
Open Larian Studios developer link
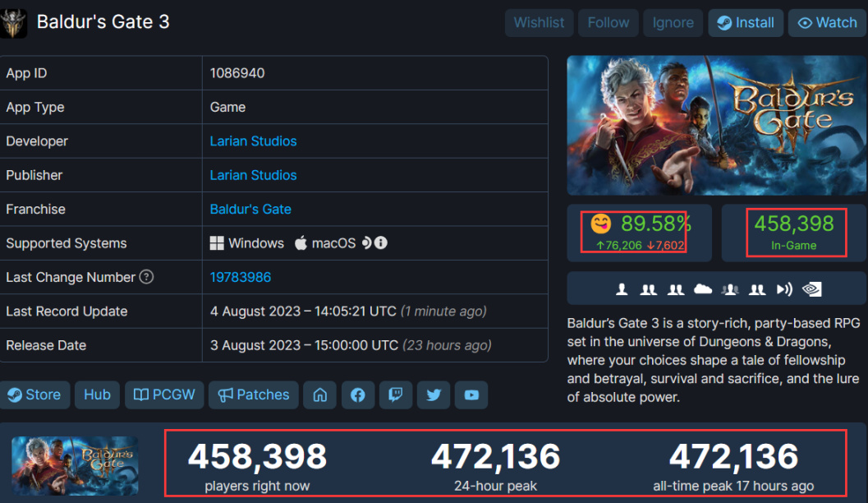pyautogui.click(x=253, y=141)
